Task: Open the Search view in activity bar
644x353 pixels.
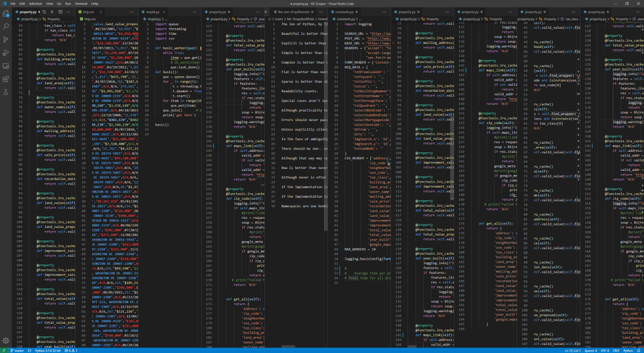Action: [6, 26]
